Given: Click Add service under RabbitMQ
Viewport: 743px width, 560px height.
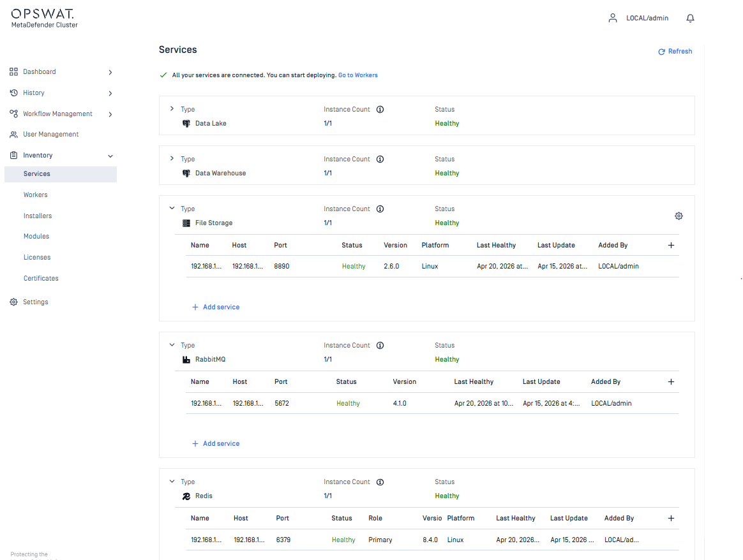Looking at the screenshot, I should (x=216, y=444).
